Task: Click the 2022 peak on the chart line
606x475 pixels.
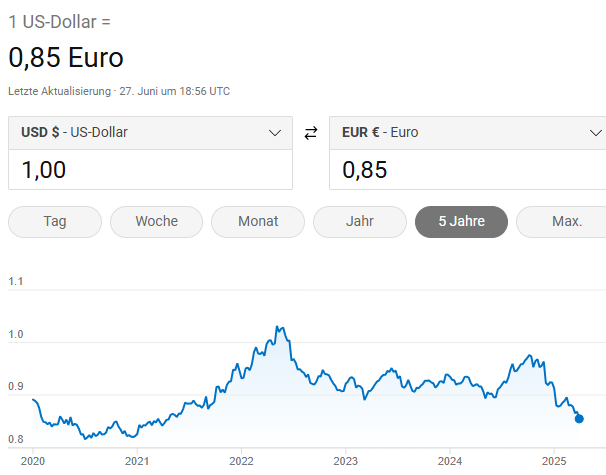Action: [x=277, y=328]
